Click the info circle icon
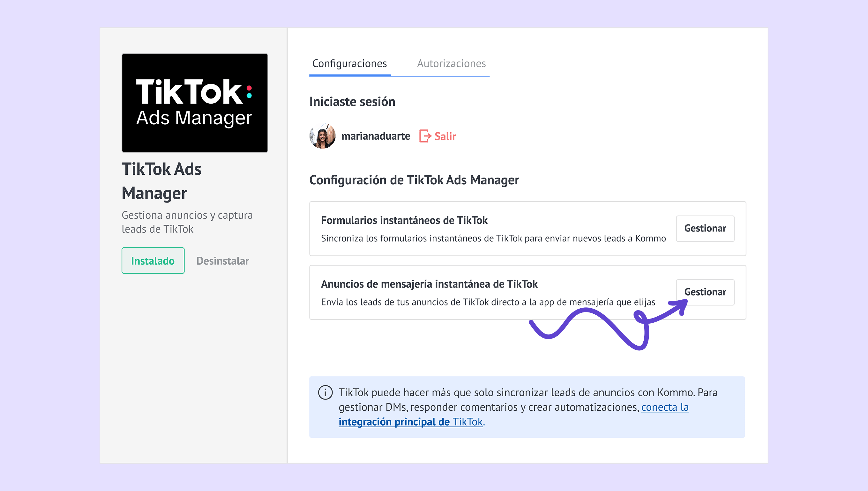868x491 pixels. (325, 392)
